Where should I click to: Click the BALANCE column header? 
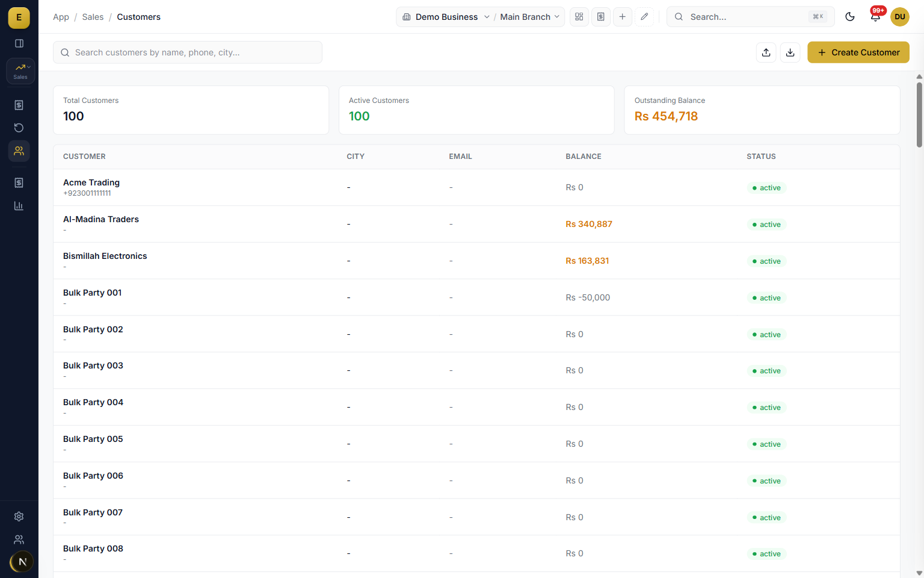click(x=584, y=157)
